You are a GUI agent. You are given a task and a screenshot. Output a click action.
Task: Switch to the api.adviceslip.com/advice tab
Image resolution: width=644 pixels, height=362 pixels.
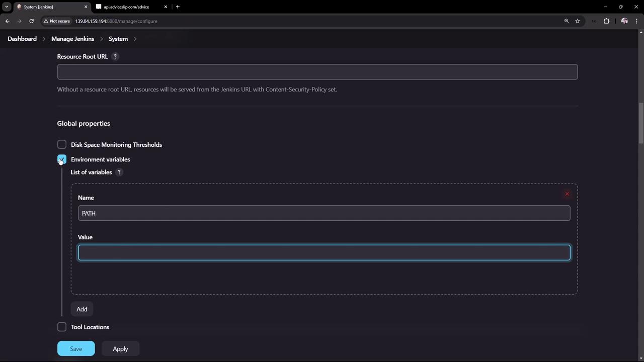tap(132, 7)
